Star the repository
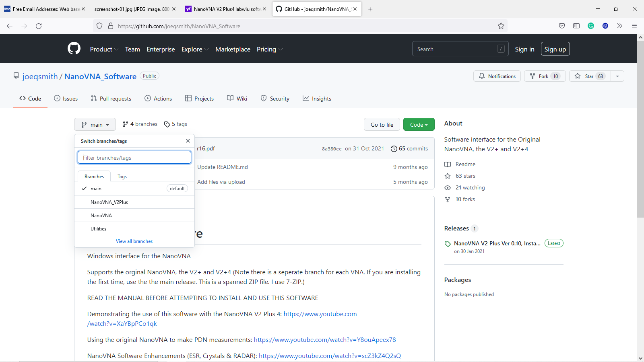The image size is (644, 362). tap(590, 76)
